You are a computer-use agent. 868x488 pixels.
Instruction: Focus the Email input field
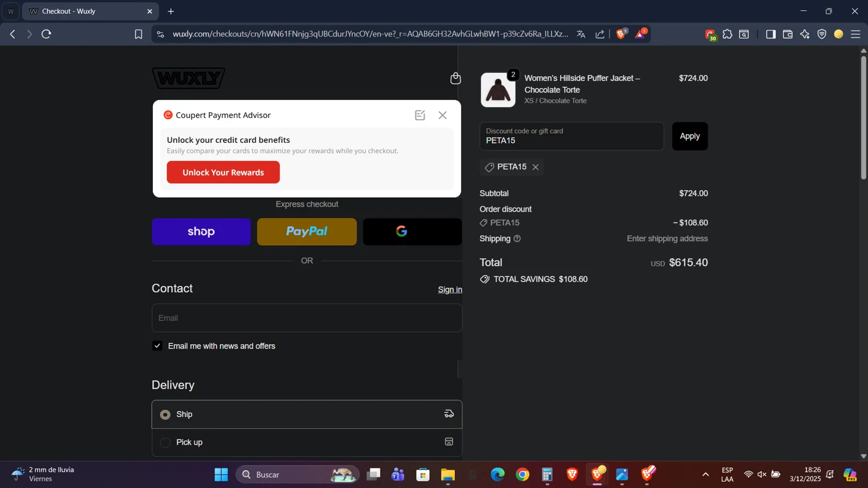(x=307, y=318)
